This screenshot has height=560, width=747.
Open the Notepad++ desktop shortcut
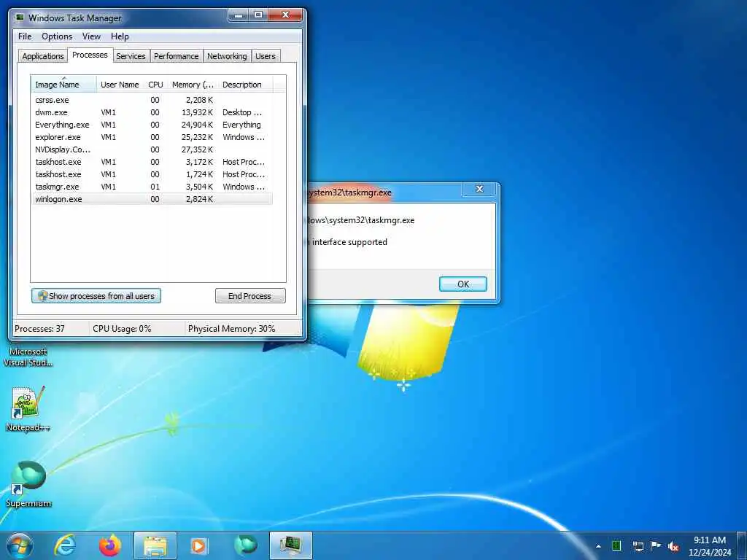[28, 408]
